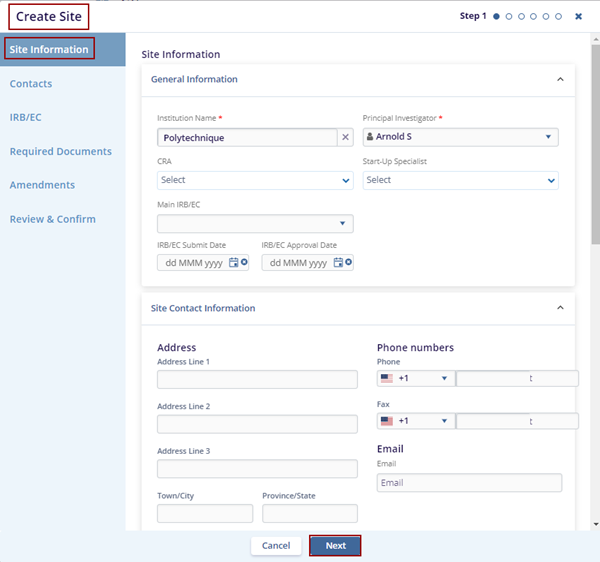This screenshot has width=600, height=562.
Task: Open IRB/EC Submit Date calendar picker
Action: pyautogui.click(x=234, y=263)
